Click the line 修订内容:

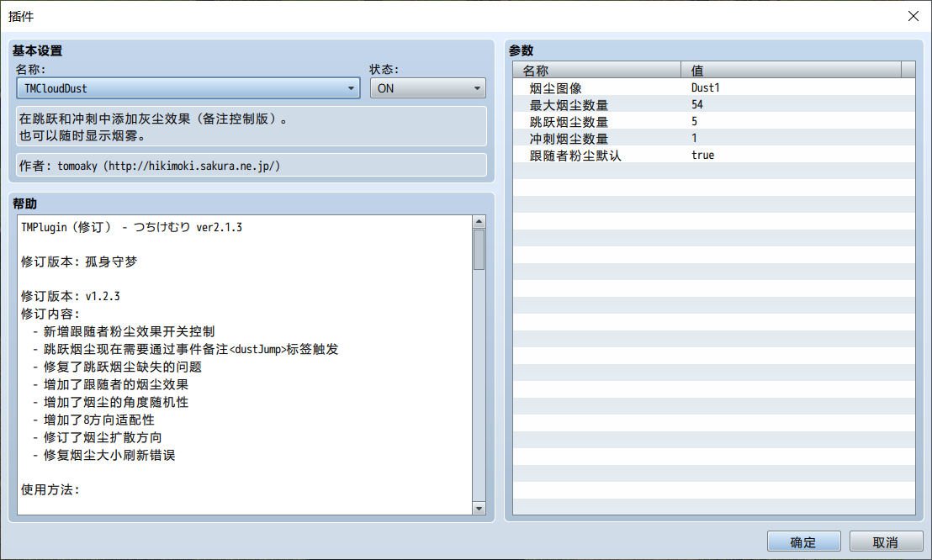click(50, 314)
